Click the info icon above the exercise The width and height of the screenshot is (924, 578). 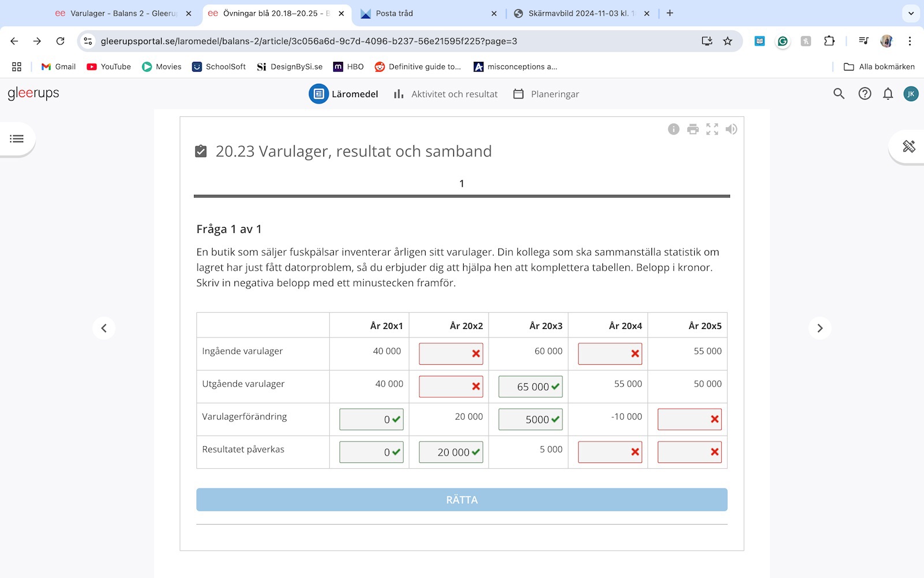coord(673,129)
